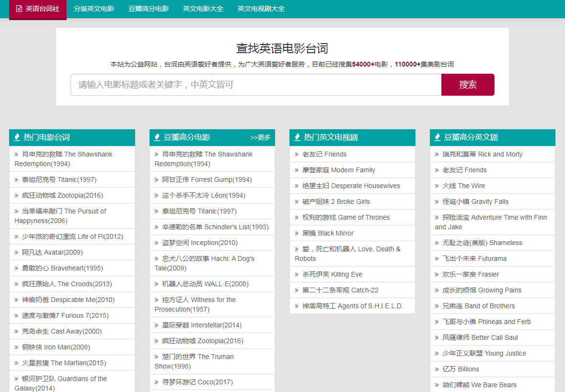Click the document icon beside 英语台词社 logo
Viewport: 565px width, 392px height.
[x=18, y=10]
